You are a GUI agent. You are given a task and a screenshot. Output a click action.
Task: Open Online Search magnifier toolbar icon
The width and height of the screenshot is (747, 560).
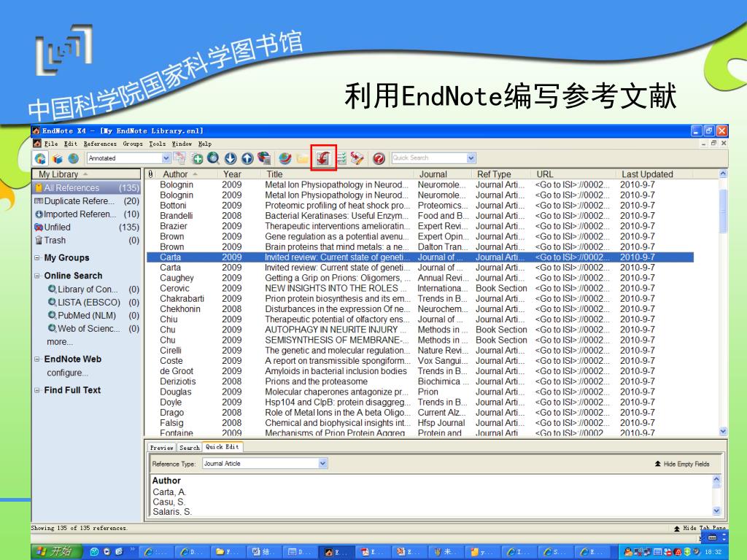(x=214, y=158)
